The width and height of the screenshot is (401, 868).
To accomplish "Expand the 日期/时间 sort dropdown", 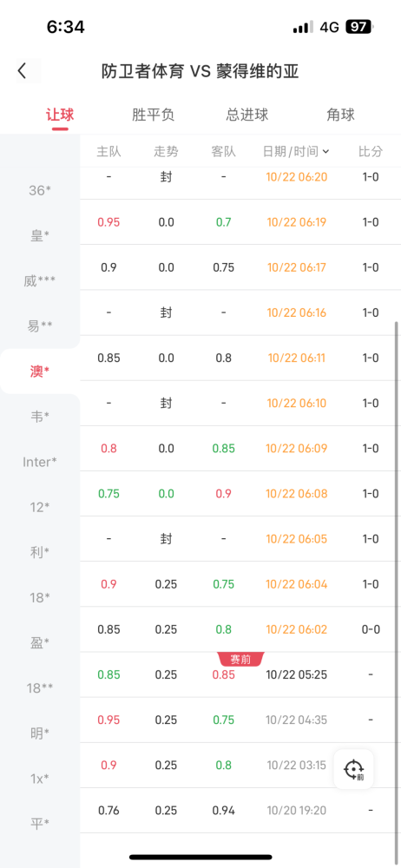I will (296, 151).
